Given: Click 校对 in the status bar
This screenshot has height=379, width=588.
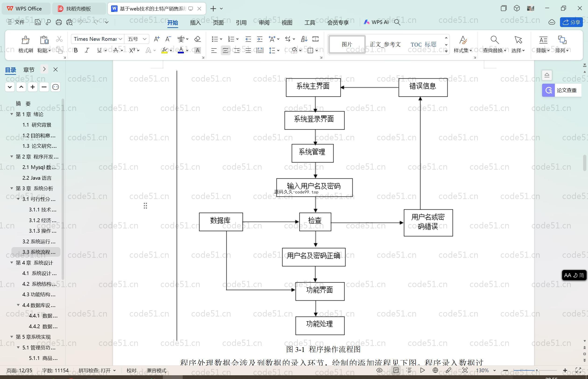Looking at the screenshot, I should (131, 370).
